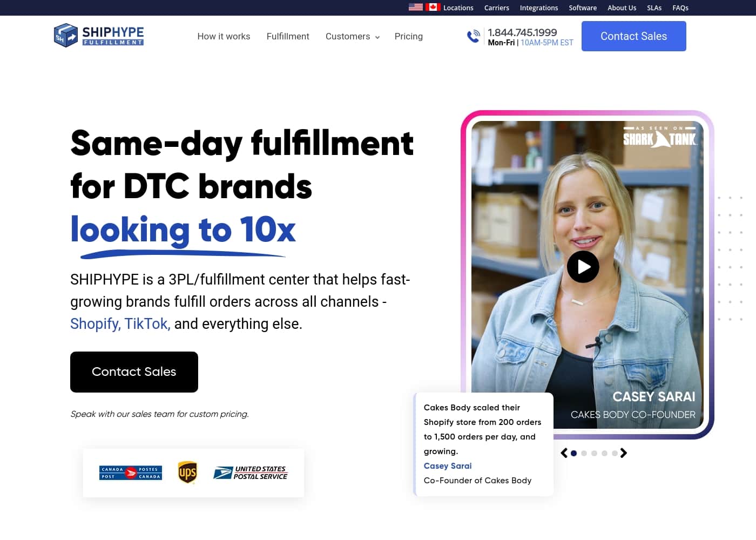Go to previous testimonial slide arrow
The height and width of the screenshot is (540, 756).
pyautogui.click(x=564, y=453)
